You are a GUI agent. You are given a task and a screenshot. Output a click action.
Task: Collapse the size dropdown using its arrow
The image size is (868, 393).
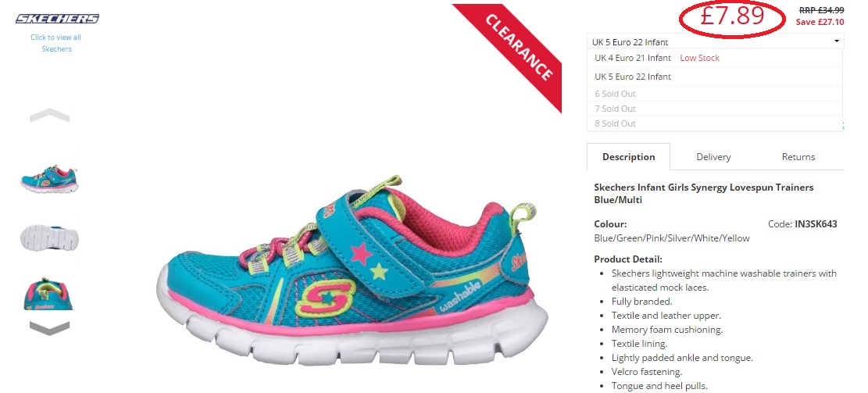[837, 41]
